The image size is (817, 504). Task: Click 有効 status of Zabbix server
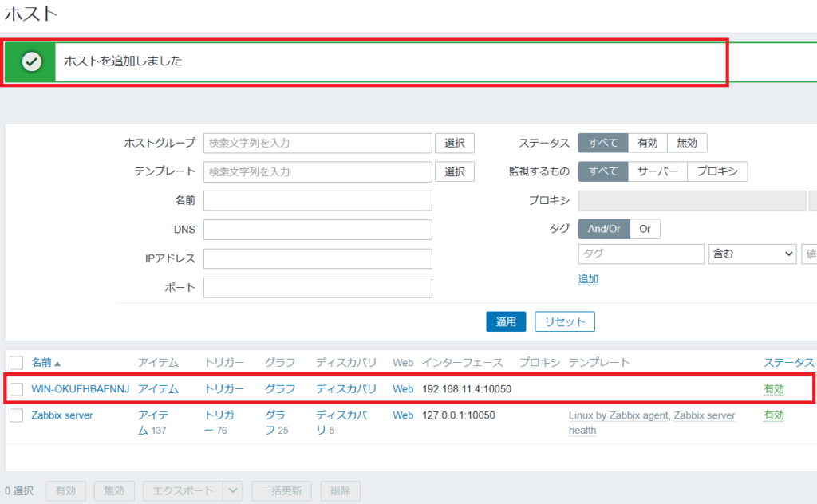[773, 415]
